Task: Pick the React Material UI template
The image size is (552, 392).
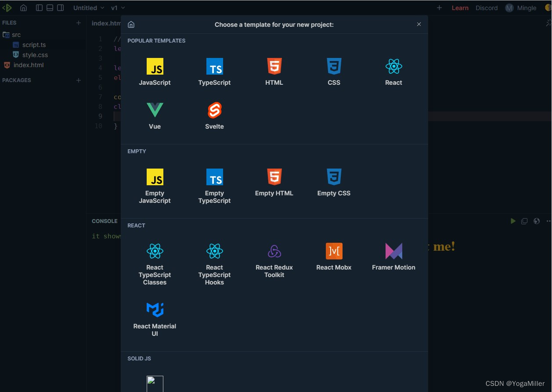Action: [x=155, y=320]
